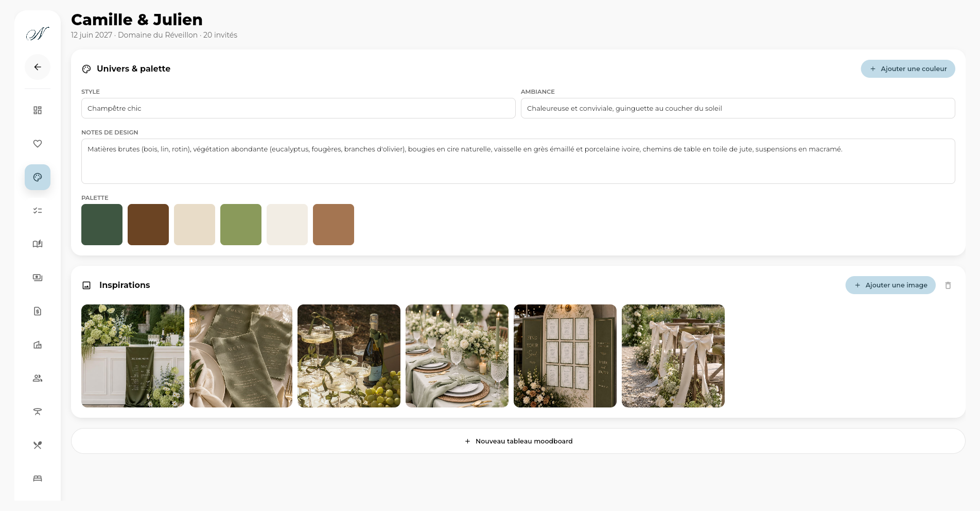This screenshot has width=980, height=511.
Task: Click the trash icon in Inspirations
Action: [948, 285]
